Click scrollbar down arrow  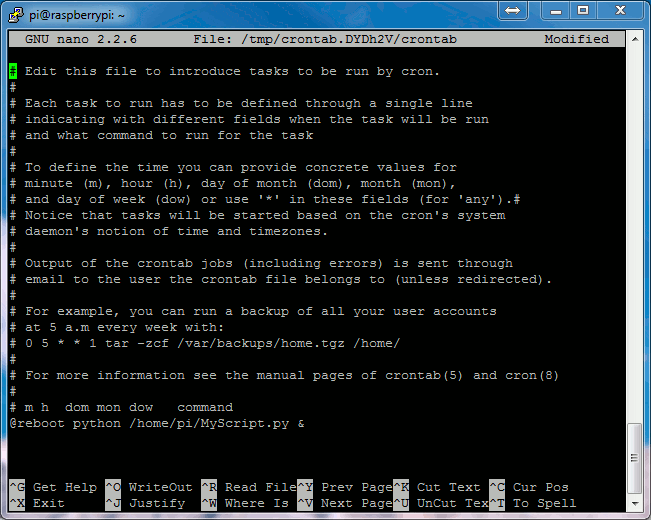[x=635, y=504]
